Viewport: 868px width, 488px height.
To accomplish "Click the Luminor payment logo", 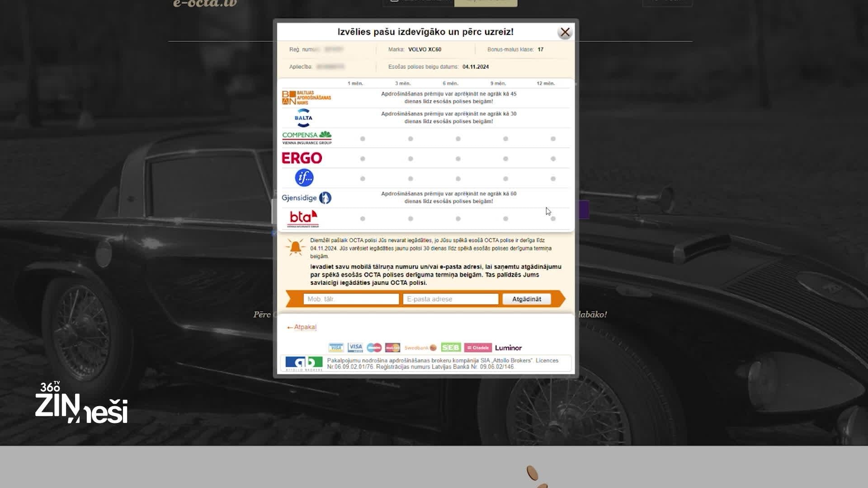I will pos(508,348).
